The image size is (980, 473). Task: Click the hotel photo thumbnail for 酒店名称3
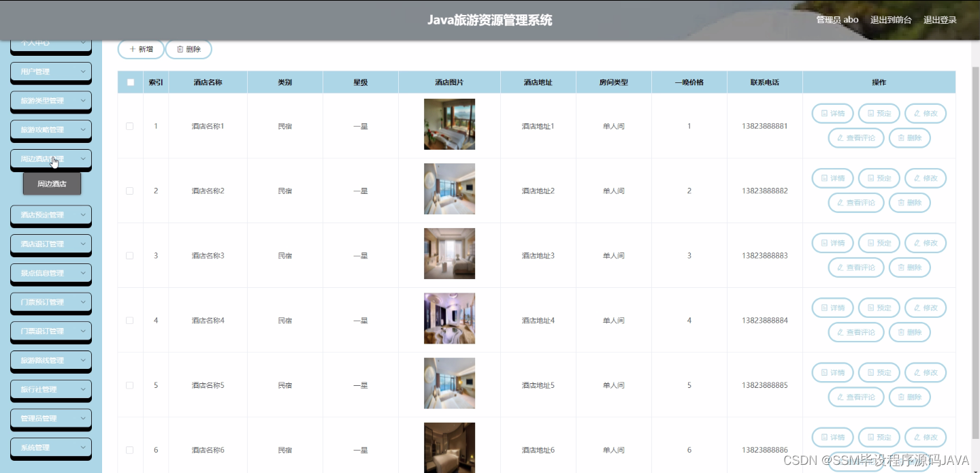[x=449, y=253]
